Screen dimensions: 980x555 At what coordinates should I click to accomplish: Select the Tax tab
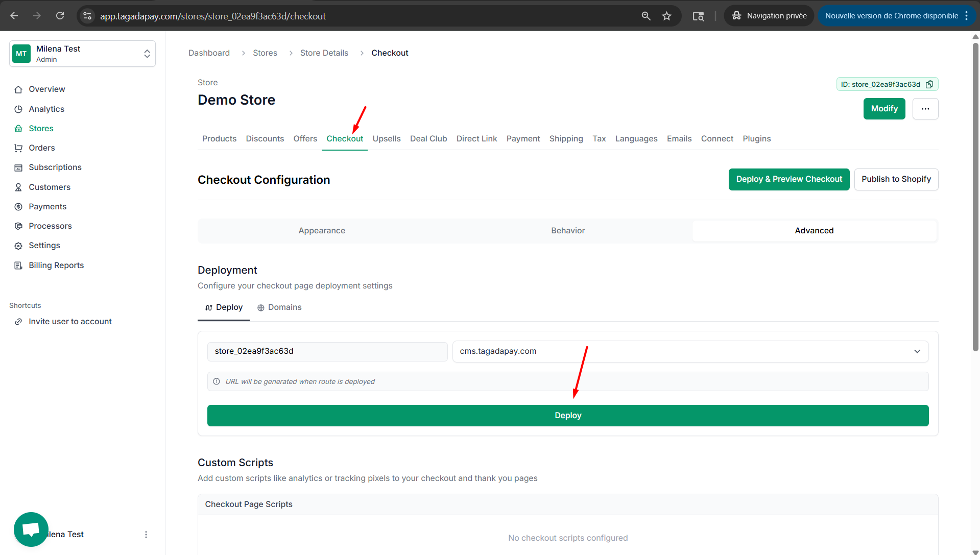pyautogui.click(x=599, y=139)
